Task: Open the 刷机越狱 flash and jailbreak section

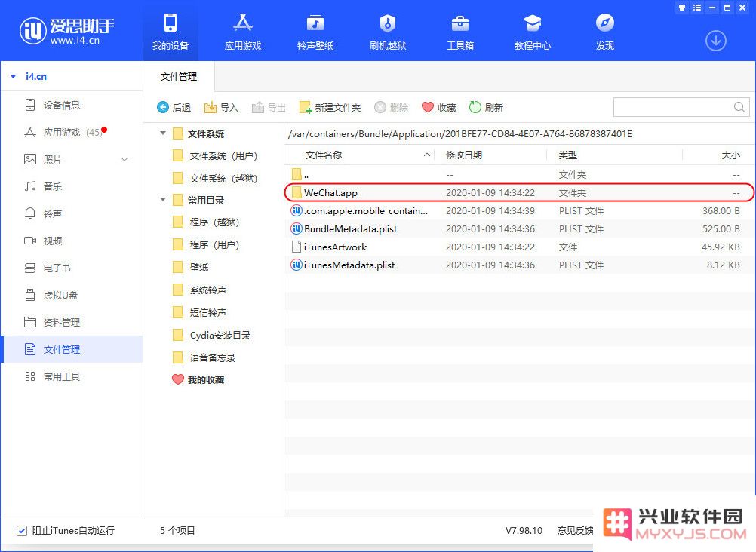Action: click(388, 32)
